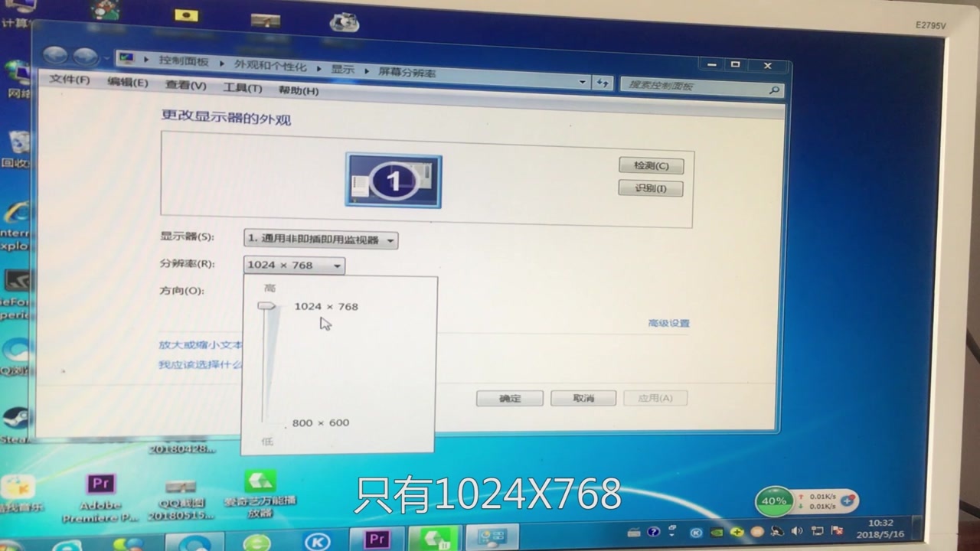
Task: Click the forward navigation arrow
Action: tap(85, 57)
